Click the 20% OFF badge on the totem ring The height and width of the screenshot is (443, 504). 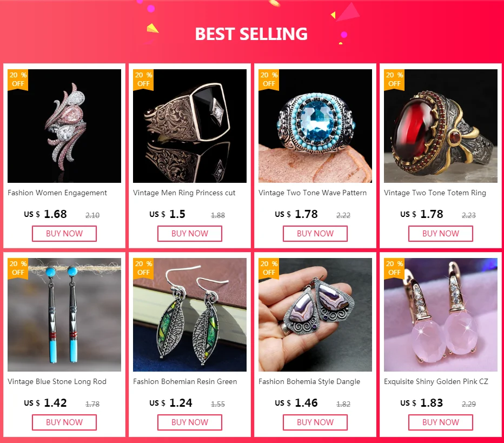click(x=394, y=80)
